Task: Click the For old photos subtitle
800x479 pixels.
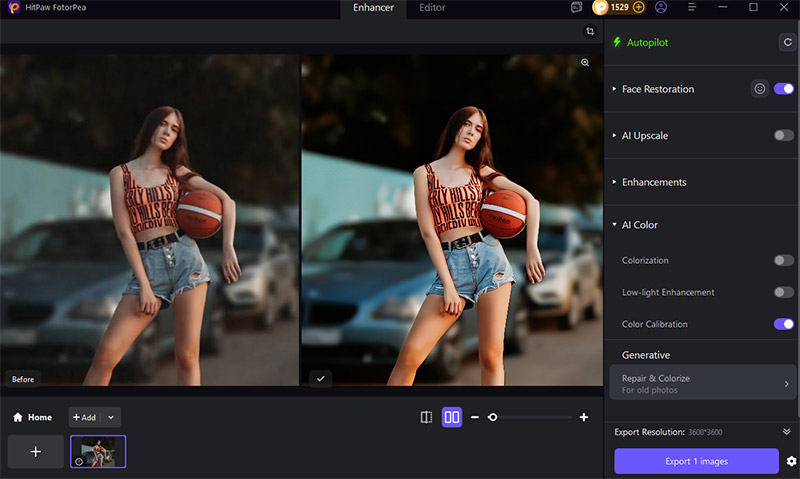Action: coord(649,390)
